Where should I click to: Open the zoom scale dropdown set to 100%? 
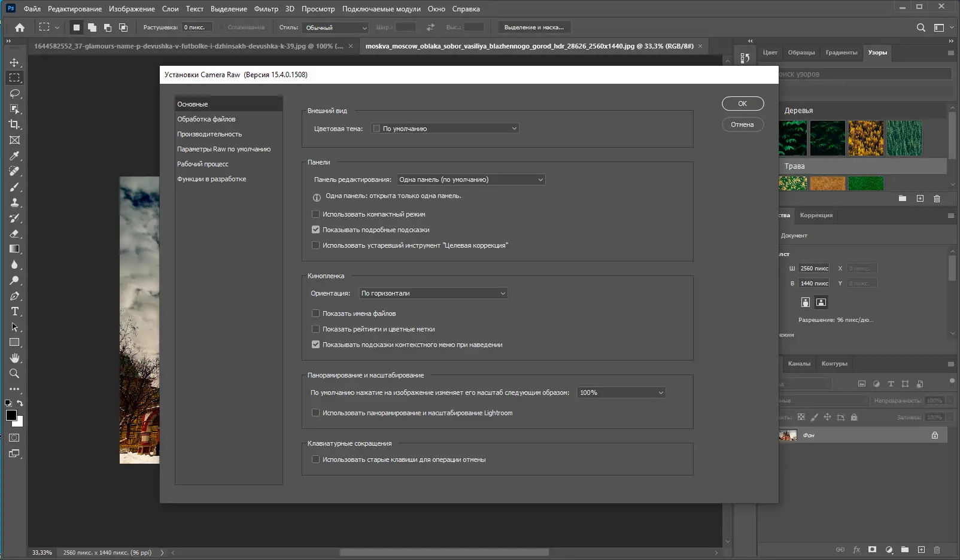coord(621,392)
